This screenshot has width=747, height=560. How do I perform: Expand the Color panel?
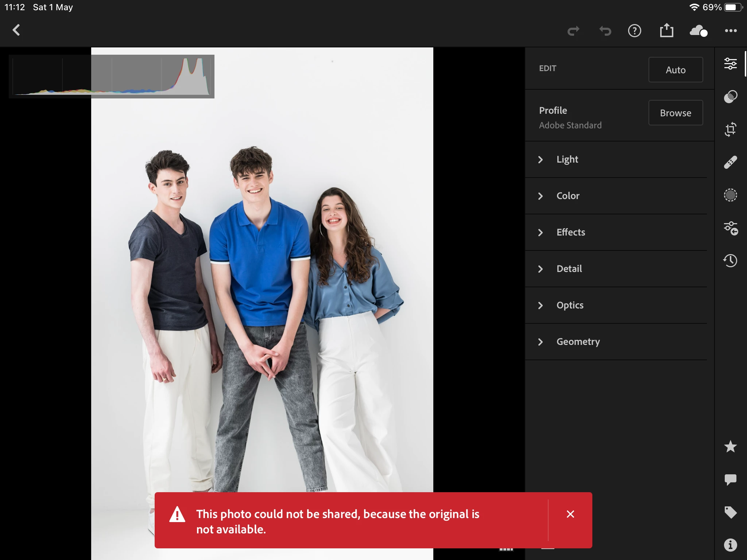[568, 196]
